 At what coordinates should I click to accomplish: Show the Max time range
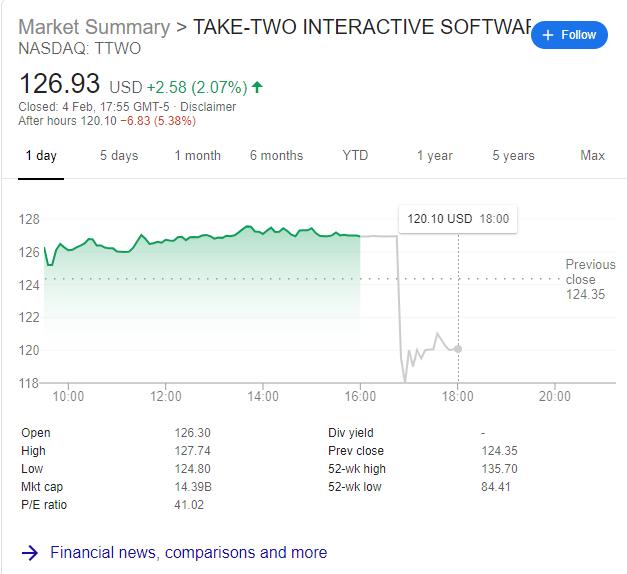[x=592, y=155]
